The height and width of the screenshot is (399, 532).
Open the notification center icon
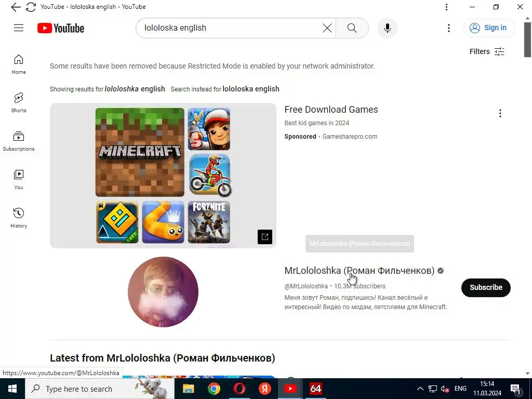click(516, 389)
